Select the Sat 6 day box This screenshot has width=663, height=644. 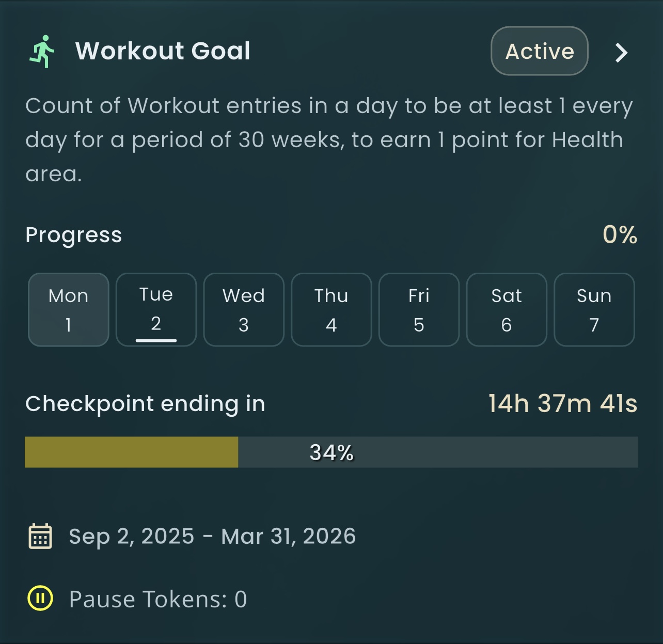(507, 310)
